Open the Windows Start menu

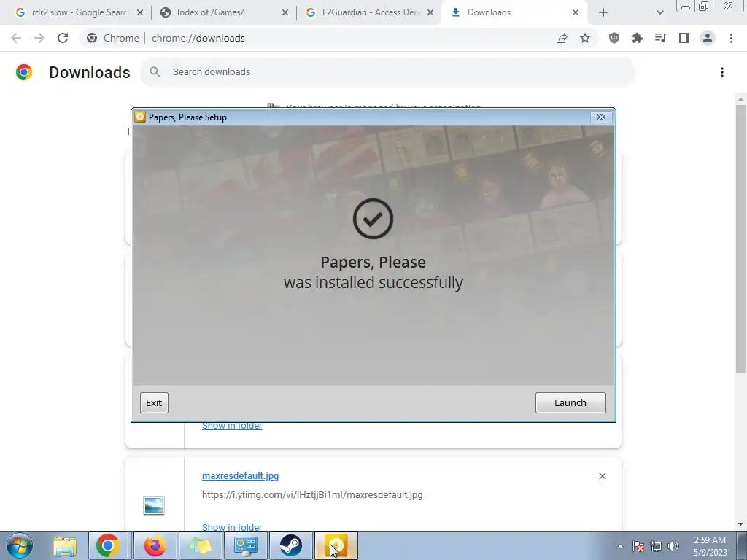20,545
